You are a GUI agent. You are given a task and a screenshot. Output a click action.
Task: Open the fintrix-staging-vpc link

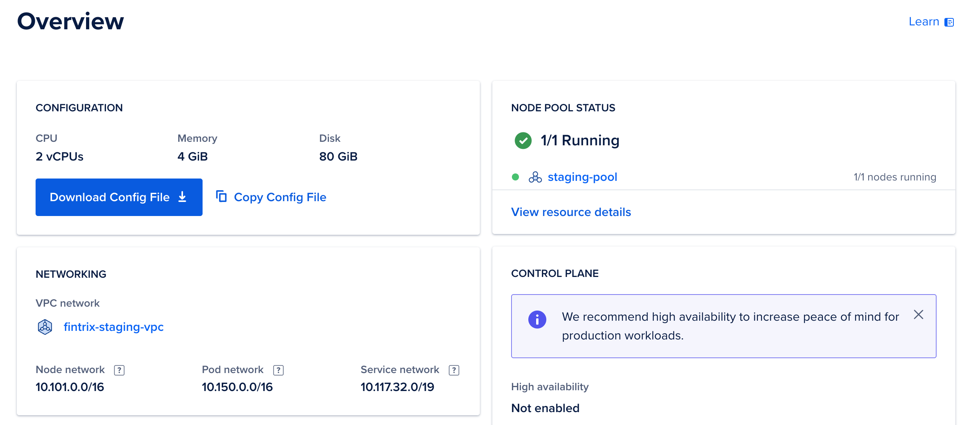click(x=113, y=327)
